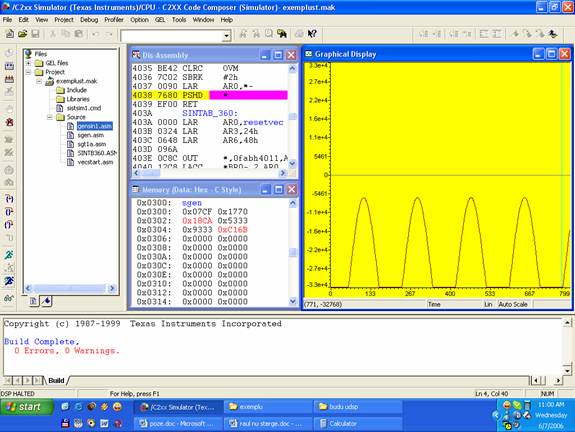This screenshot has height=432, width=575.
Task: Click the Find in Files binoculars icon
Action: pyautogui.click(x=282, y=34)
